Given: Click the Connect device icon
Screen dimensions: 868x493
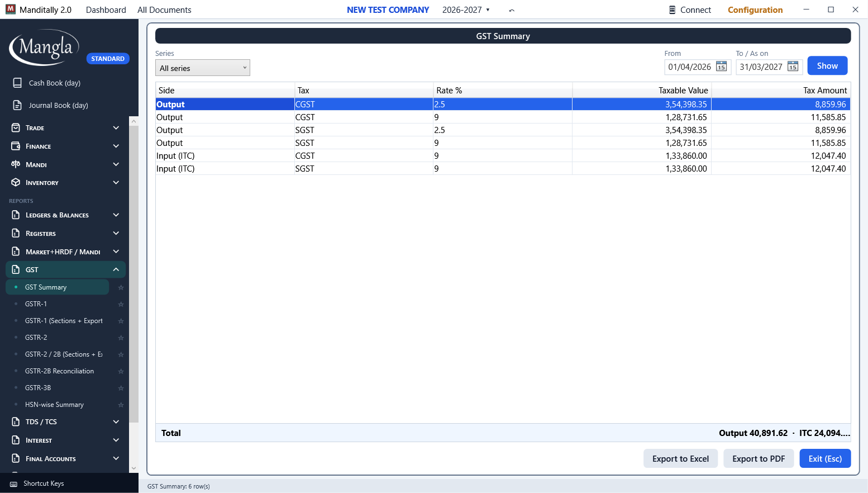Looking at the screenshot, I should tap(673, 10).
